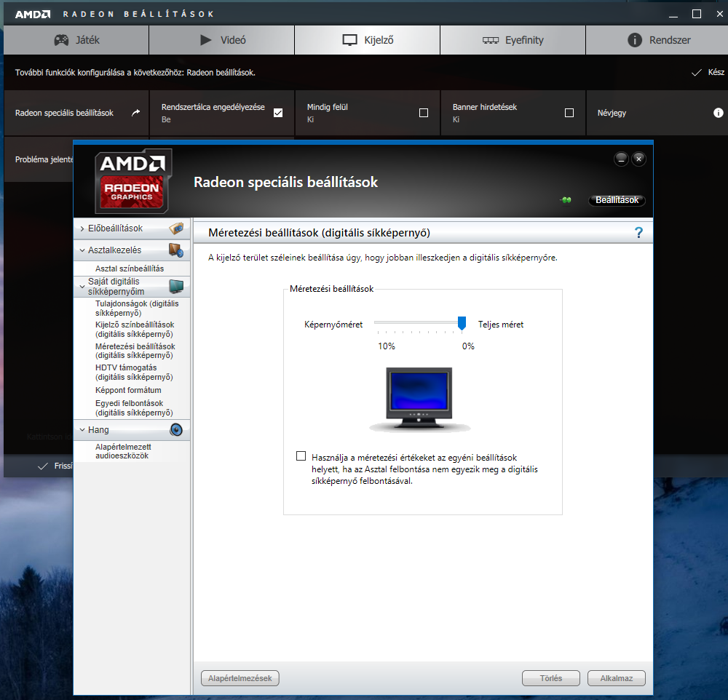Image resolution: width=728 pixels, height=700 pixels.
Task: Open Egyedi felbontások (digitális síkképernyő)
Action: click(x=134, y=408)
